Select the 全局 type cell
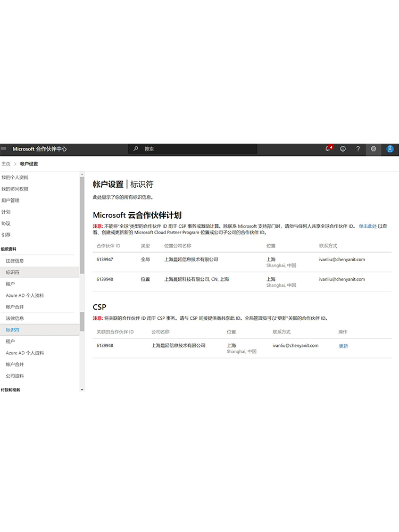The width and height of the screenshot is (399, 532). tap(145, 260)
